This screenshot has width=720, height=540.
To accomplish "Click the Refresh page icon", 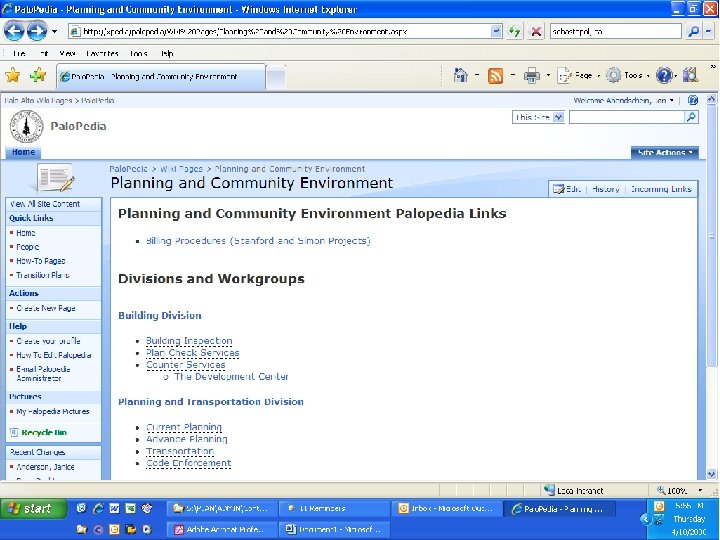I will (515, 31).
